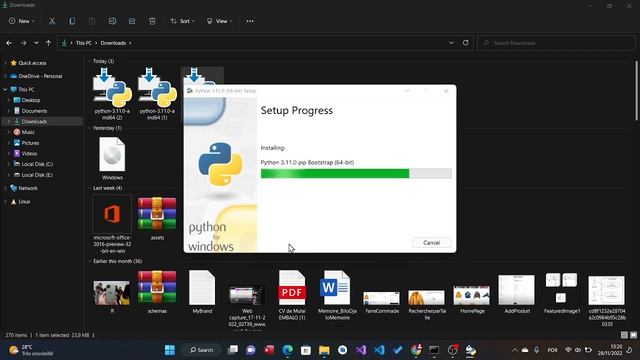Image resolution: width=640 pixels, height=360 pixels.
Task: Click This PC in the address bar
Action: click(x=84, y=43)
